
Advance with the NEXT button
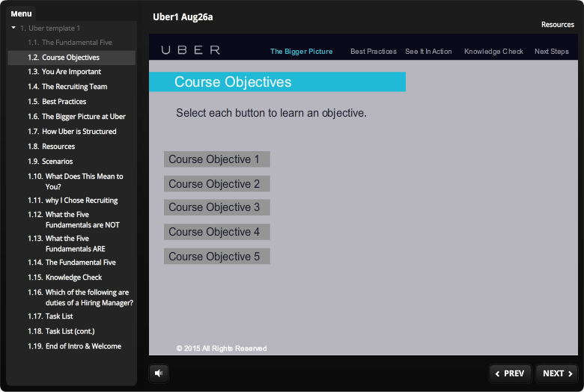[557, 373]
